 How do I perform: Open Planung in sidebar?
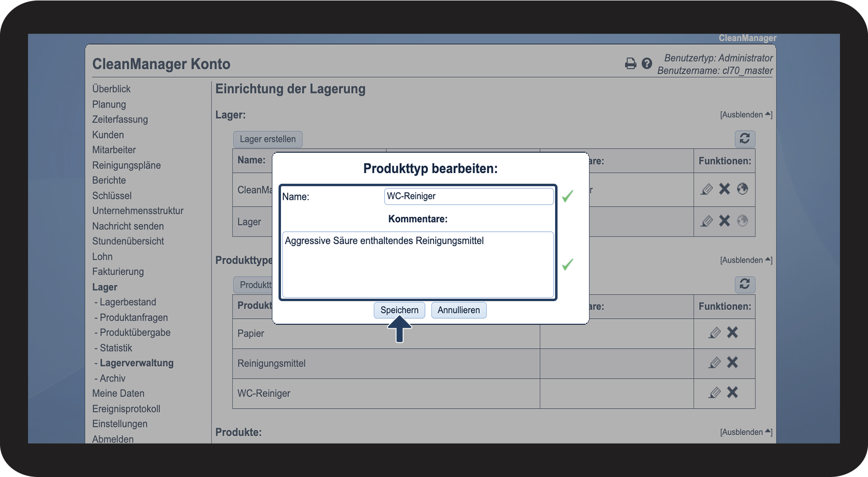pyautogui.click(x=109, y=104)
